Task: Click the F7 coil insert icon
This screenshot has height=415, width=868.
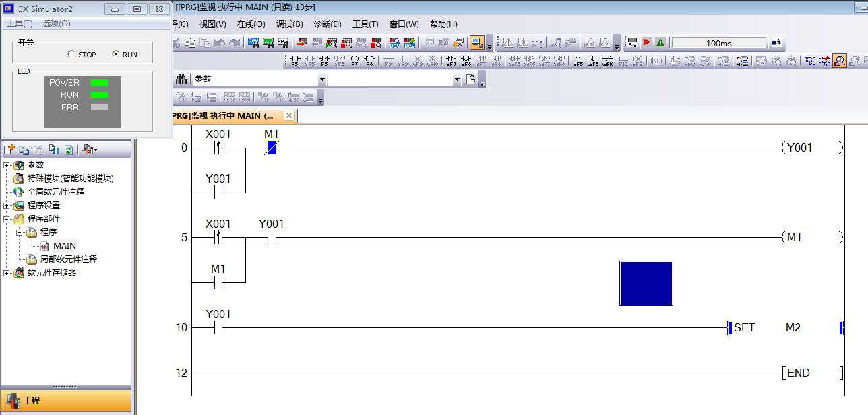Action: tap(354, 61)
